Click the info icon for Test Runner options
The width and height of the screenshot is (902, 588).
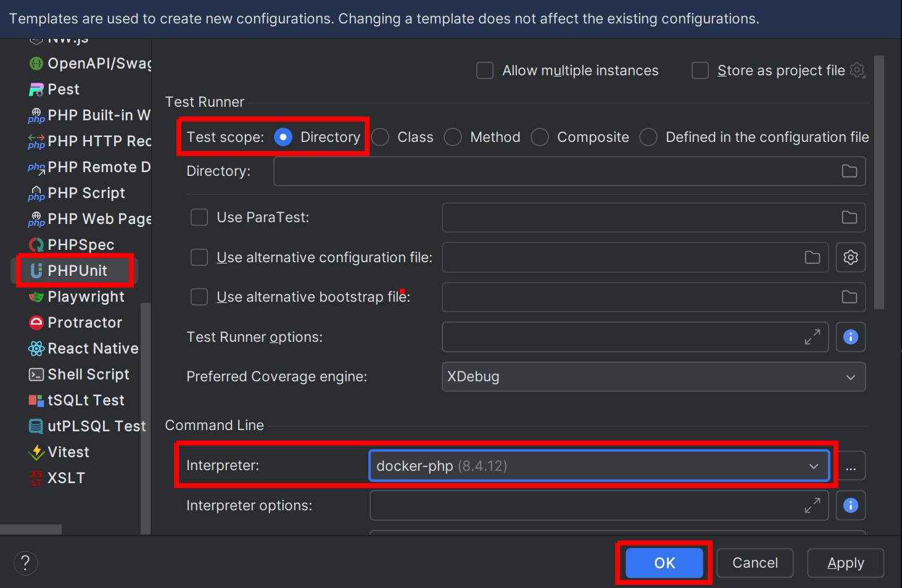(x=850, y=337)
